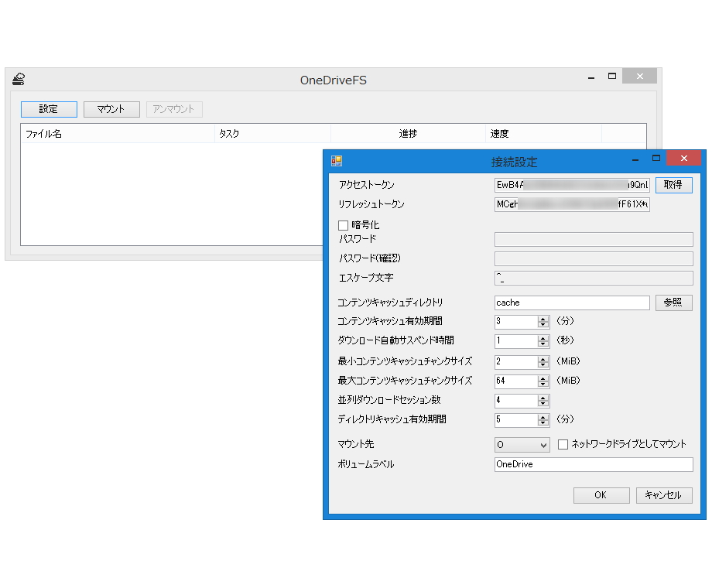Screen dimensions: 712x588
Task: Decrease 並列ダウンロードセッション数 value
Action: 543,404
